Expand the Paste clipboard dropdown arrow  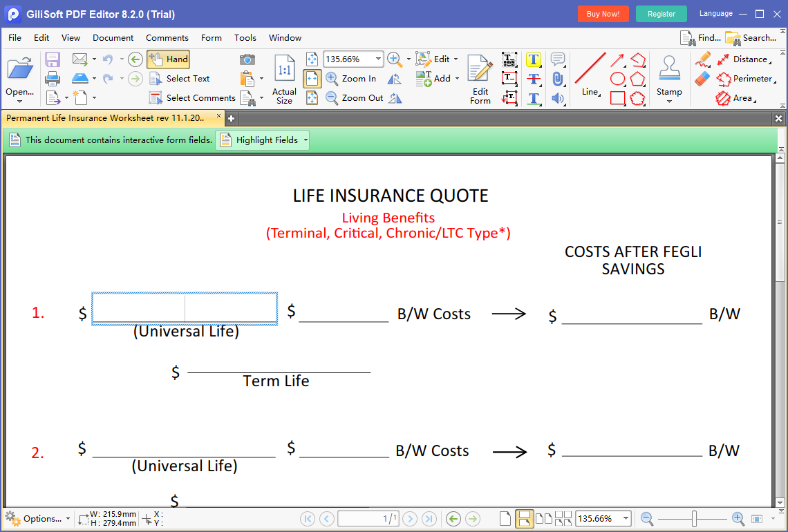[x=261, y=78]
